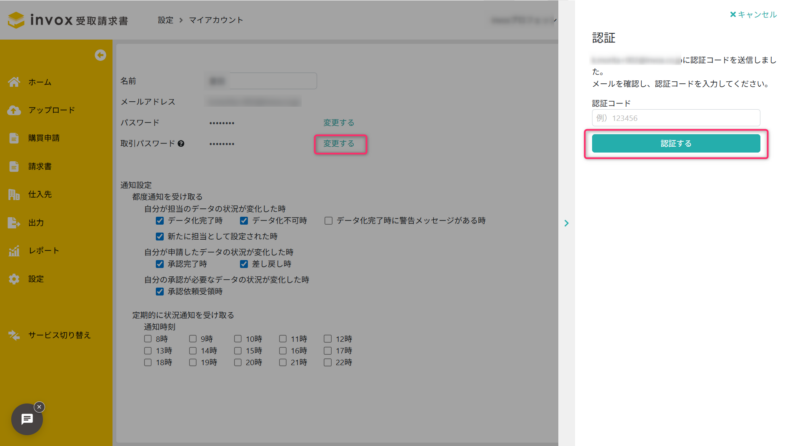Check the 22時 notification checkbox
Viewport: 800px width, 446px height.
point(328,362)
